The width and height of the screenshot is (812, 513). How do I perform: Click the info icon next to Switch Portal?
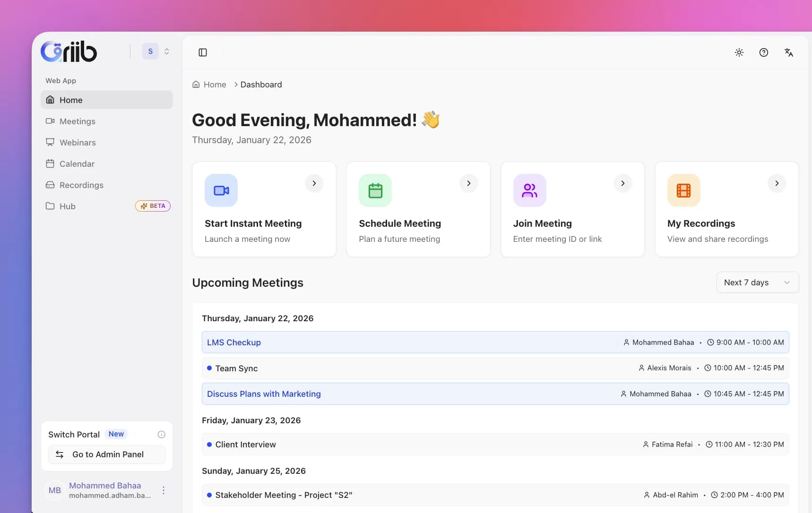(161, 434)
